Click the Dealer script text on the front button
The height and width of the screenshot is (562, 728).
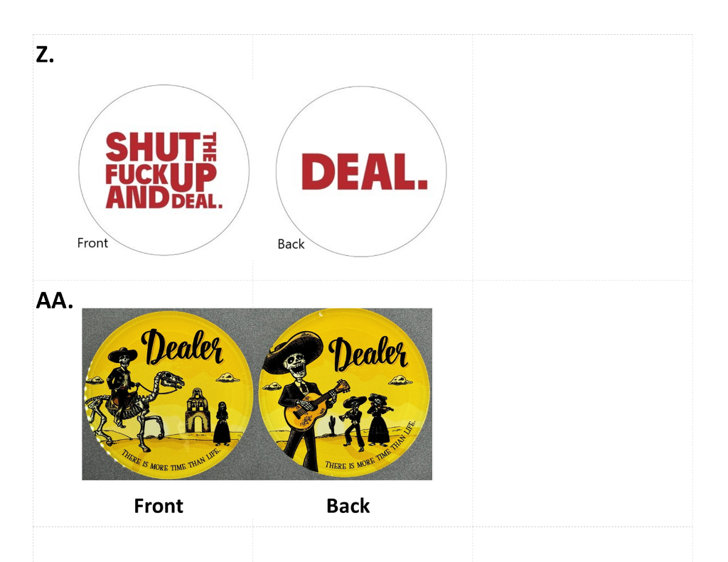click(x=183, y=348)
